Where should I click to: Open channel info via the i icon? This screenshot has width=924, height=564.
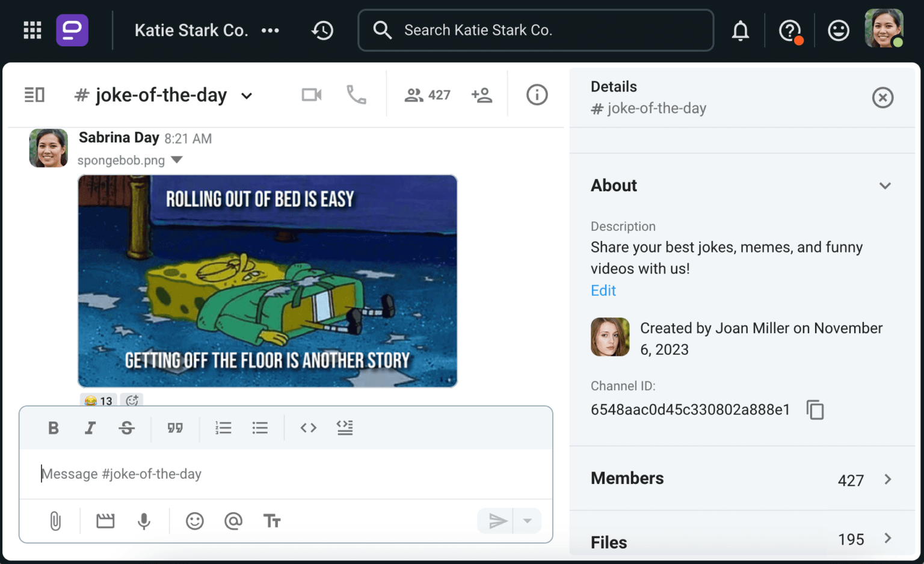[x=537, y=94]
